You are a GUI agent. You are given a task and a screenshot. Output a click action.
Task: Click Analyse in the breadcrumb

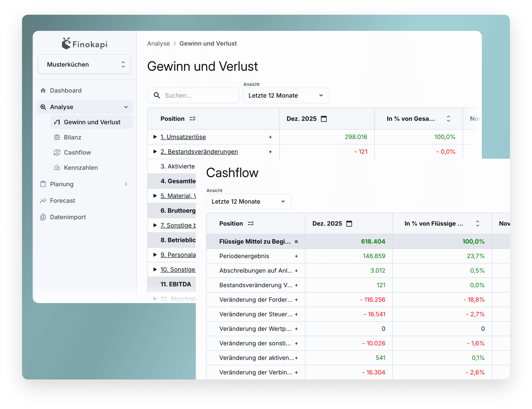[158, 44]
